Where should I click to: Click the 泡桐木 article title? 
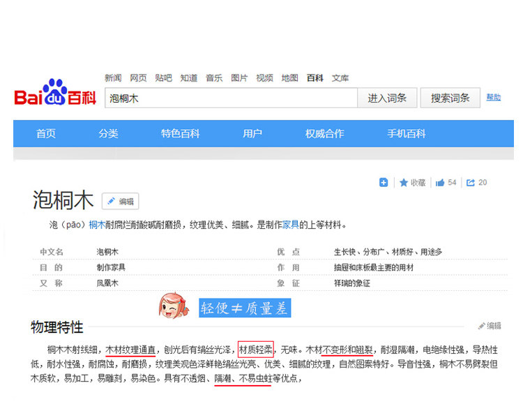63,200
